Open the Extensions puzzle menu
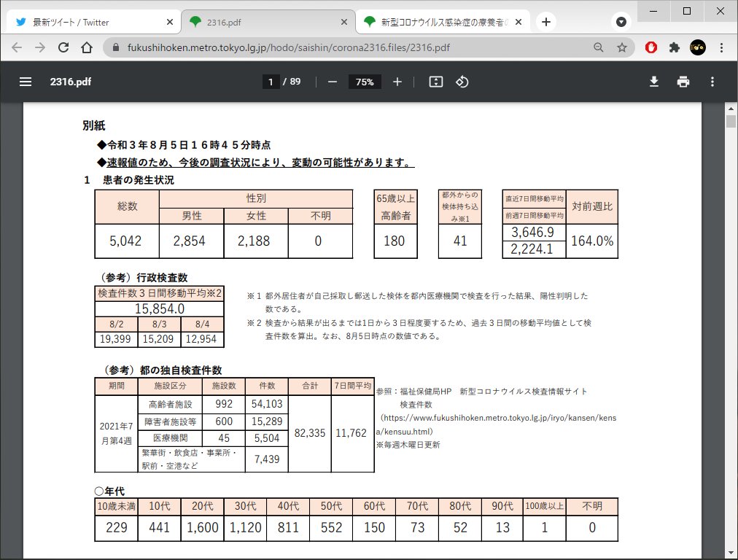Image resolution: width=738 pixels, height=560 pixels. click(675, 47)
